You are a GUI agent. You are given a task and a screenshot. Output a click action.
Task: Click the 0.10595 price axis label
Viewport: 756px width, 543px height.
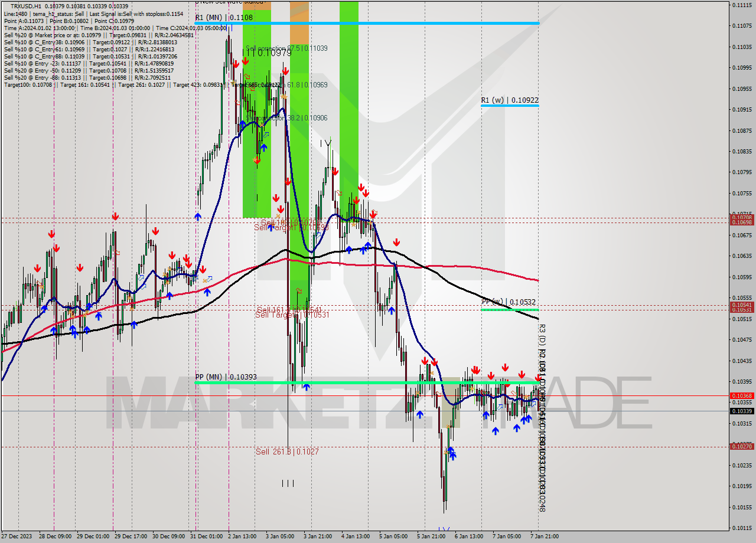[741, 277]
